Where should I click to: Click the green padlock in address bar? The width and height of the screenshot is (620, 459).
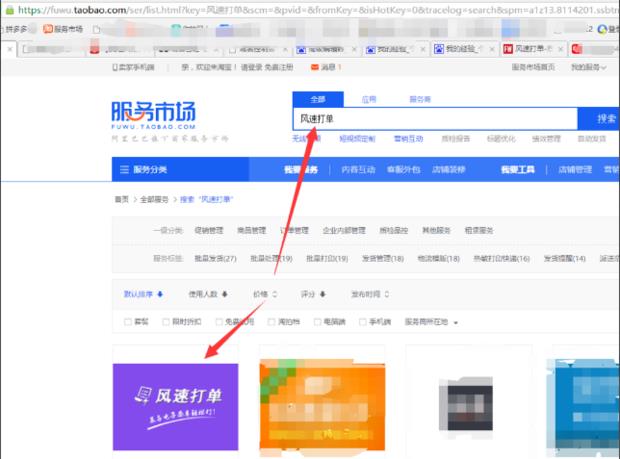click(9, 10)
